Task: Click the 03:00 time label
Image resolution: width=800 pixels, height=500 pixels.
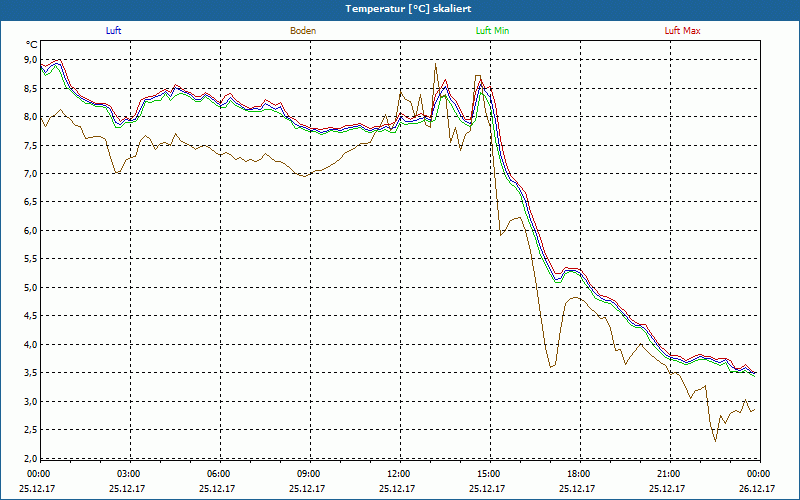Action: tap(129, 474)
